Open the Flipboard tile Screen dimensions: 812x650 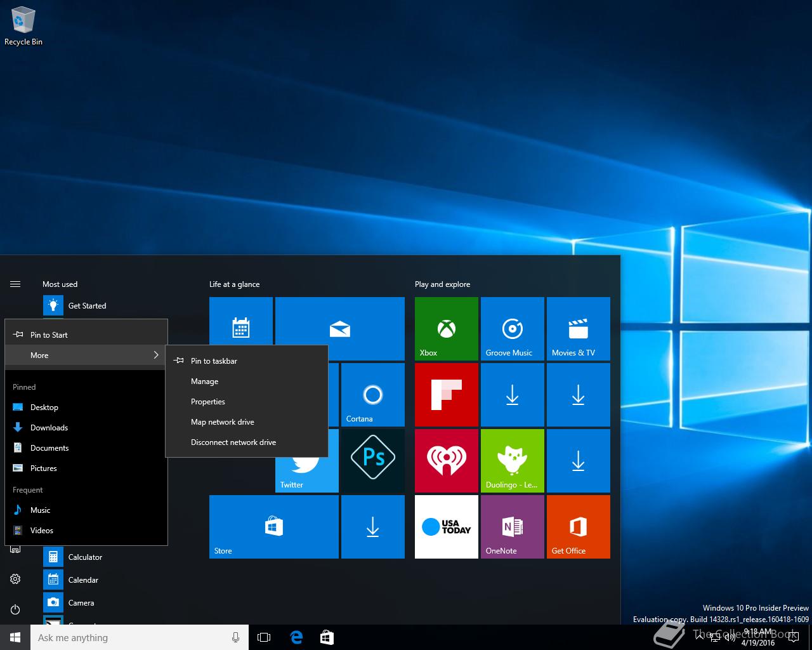pos(447,395)
